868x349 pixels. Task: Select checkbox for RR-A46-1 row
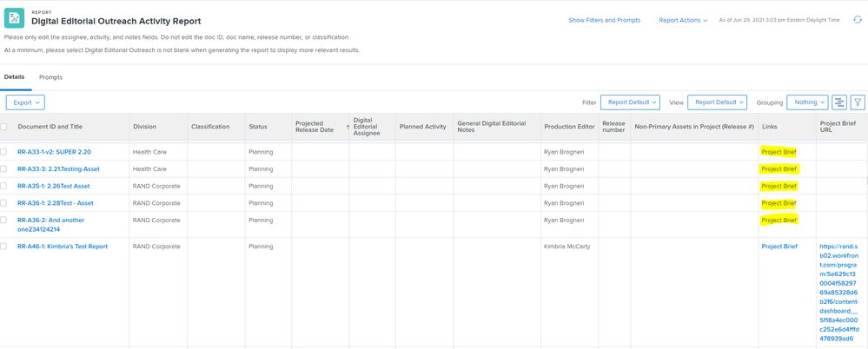coord(4,247)
